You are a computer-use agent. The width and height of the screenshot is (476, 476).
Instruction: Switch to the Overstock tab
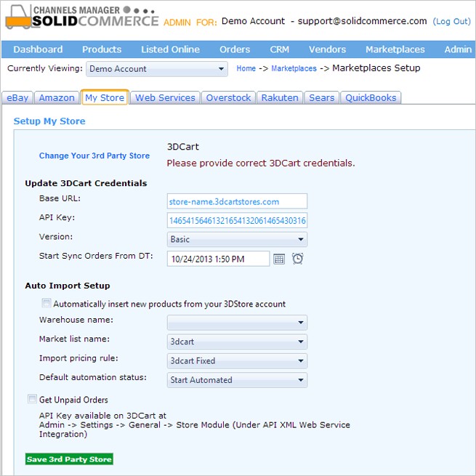228,98
